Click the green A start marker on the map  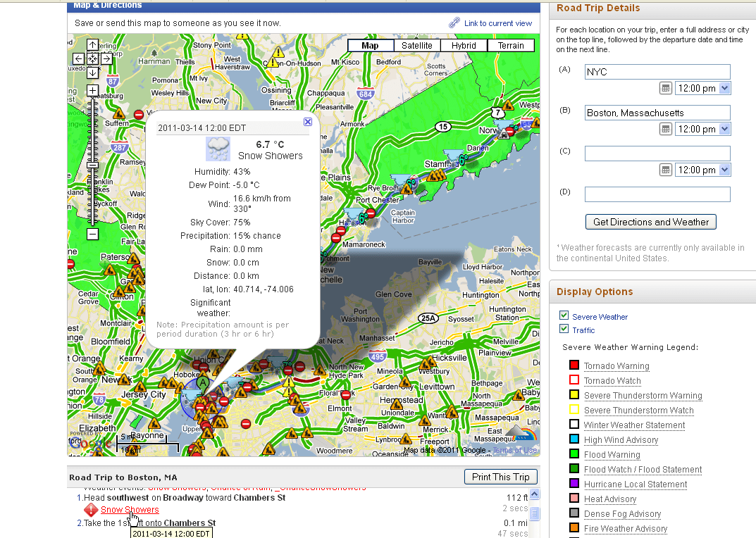204,384
